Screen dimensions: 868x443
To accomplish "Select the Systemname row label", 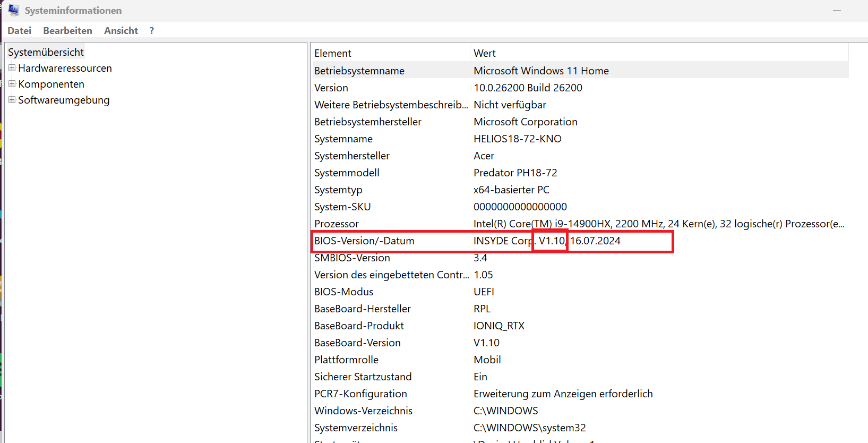I will pyautogui.click(x=343, y=139).
